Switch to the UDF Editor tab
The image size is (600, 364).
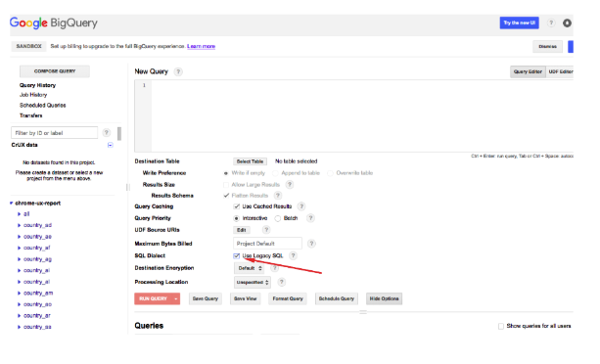[x=560, y=71]
